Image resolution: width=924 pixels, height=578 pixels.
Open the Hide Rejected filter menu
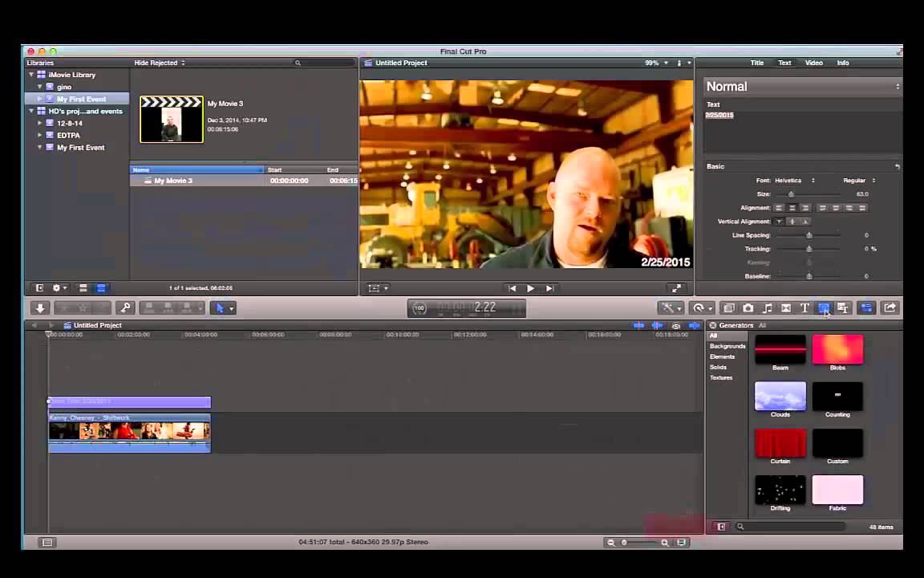tap(159, 63)
